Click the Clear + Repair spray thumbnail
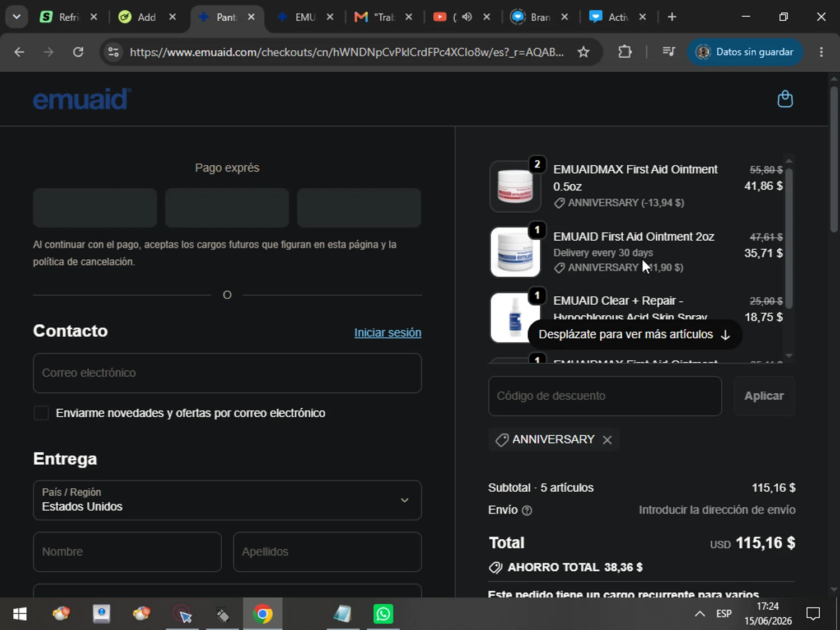Image resolution: width=840 pixels, height=630 pixels. (x=515, y=318)
